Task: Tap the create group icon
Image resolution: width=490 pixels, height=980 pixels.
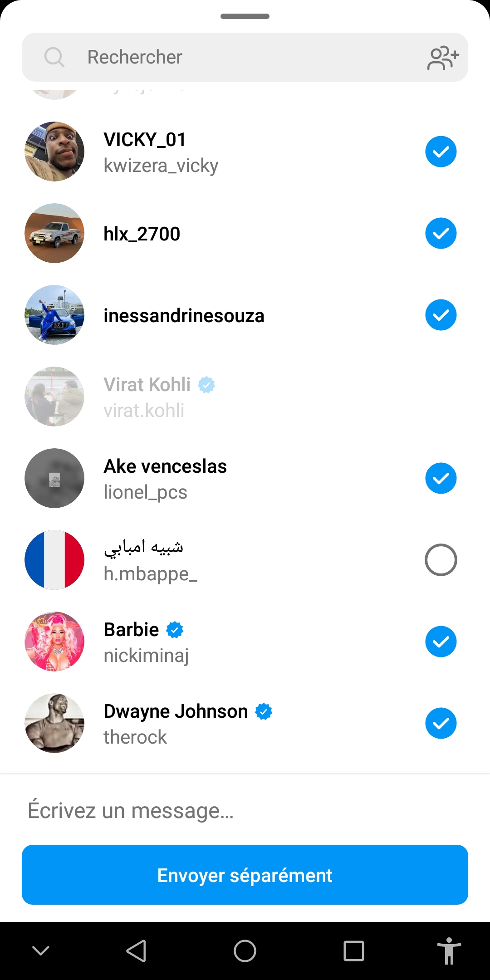Action: 443,58
